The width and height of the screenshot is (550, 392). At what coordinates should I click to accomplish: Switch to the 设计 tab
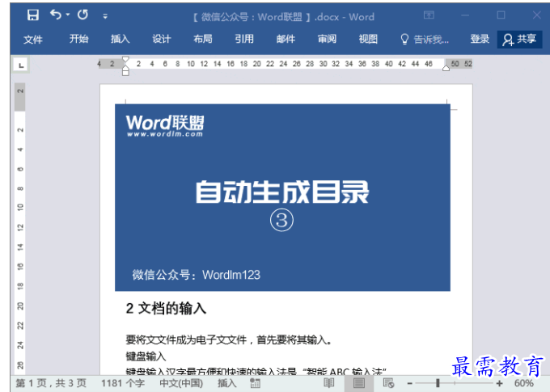point(161,39)
